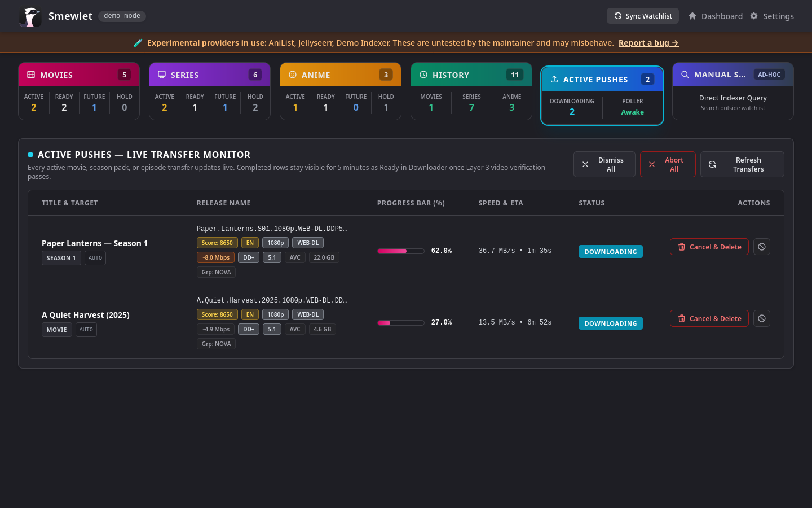Click the History clock icon
812x508 pixels.
pos(423,75)
